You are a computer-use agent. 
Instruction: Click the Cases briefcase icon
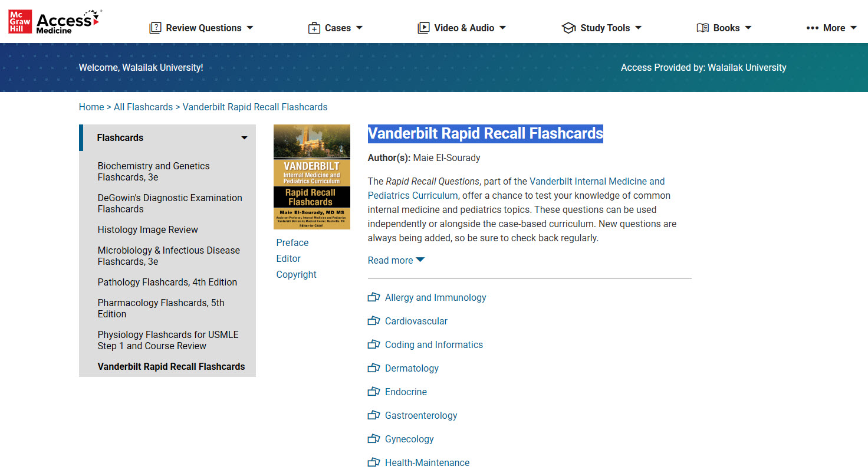[314, 28]
